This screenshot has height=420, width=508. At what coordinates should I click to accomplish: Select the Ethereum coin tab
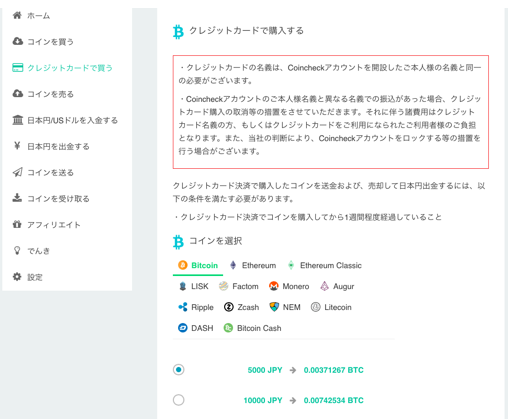pos(253,266)
